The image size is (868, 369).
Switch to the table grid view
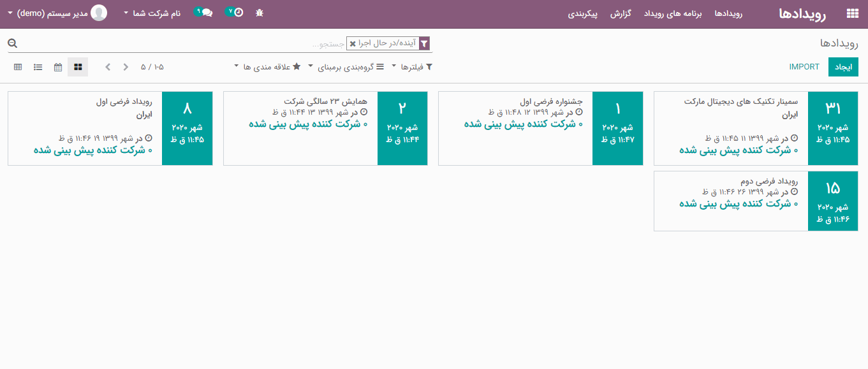click(x=18, y=67)
